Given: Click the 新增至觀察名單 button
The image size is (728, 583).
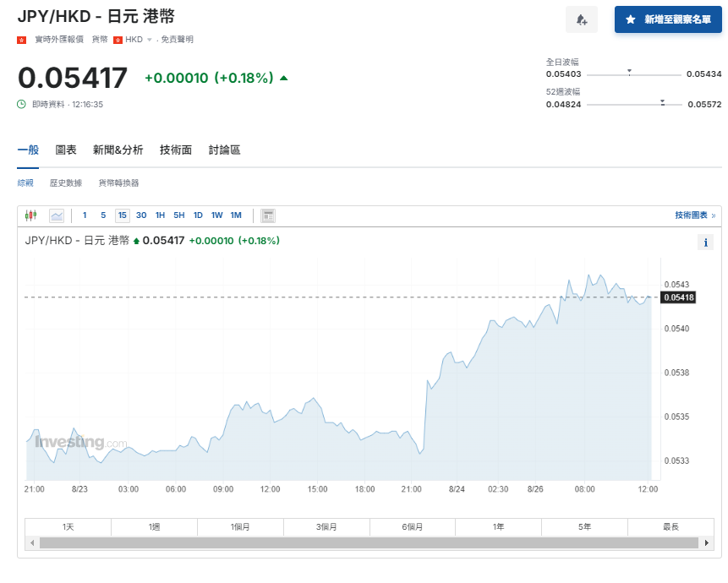Looking at the screenshot, I should (x=667, y=19).
